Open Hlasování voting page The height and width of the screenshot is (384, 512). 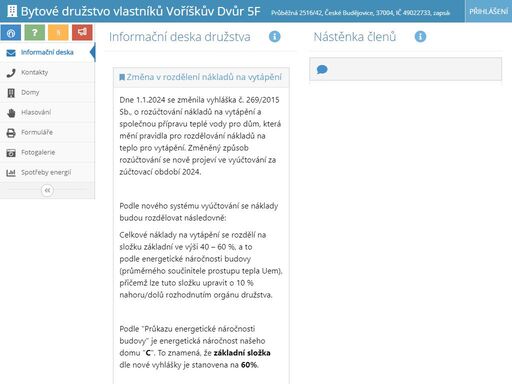[x=47, y=112]
